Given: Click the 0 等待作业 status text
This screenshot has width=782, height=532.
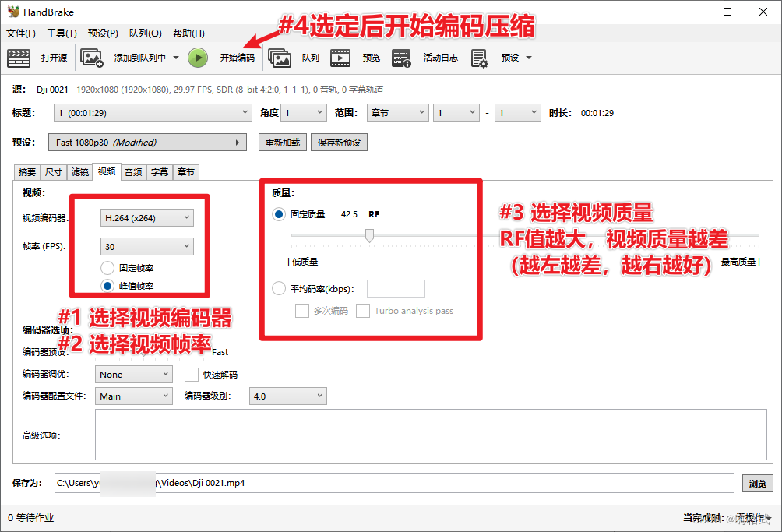Looking at the screenshot, I should coord(31,518).
